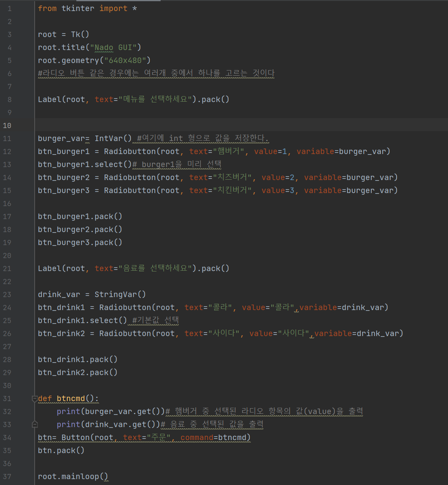448x485 pixels.
Task: Click the "640x480" geometry string
Action: (x=125, y=60)
